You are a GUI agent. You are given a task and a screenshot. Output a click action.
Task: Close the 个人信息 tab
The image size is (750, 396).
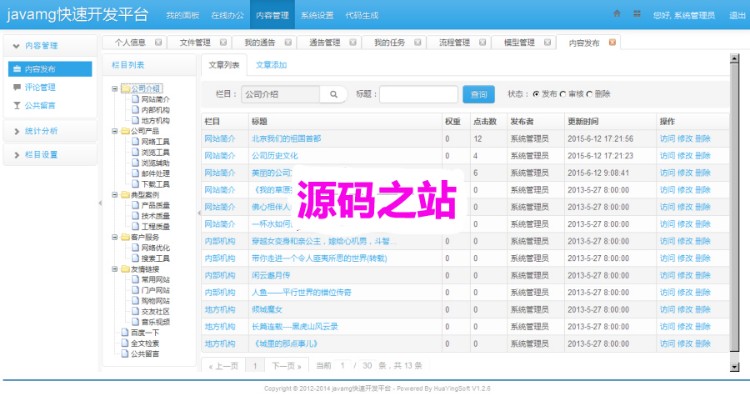tap(158, 42)
